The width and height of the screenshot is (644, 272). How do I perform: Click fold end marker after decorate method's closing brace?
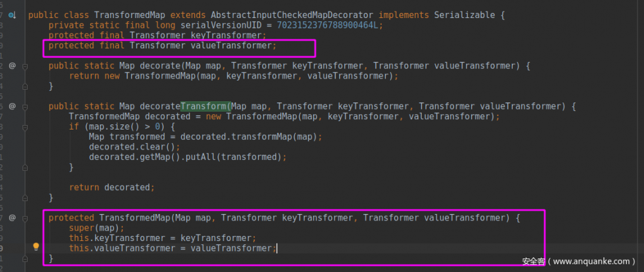click(x=25, y=86)
